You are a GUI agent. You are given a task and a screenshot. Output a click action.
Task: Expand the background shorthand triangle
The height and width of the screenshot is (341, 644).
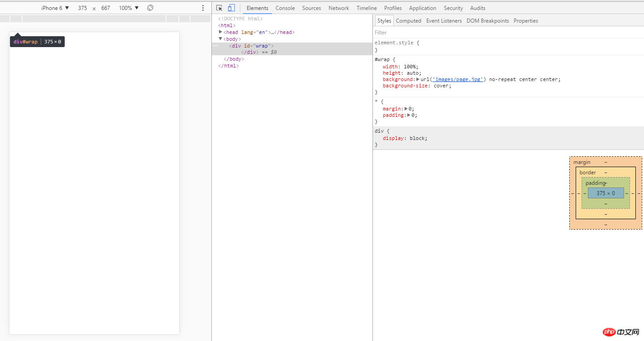tap(418, 79)
